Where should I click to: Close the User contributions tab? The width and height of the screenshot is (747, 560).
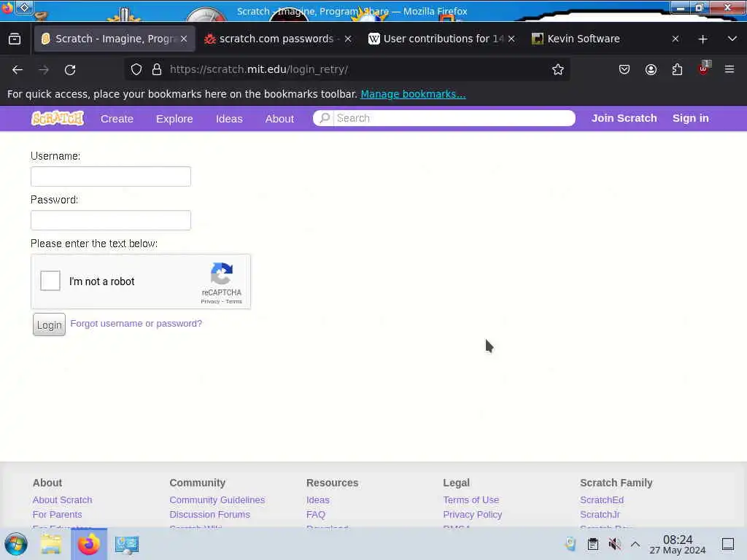coord(511,39)
